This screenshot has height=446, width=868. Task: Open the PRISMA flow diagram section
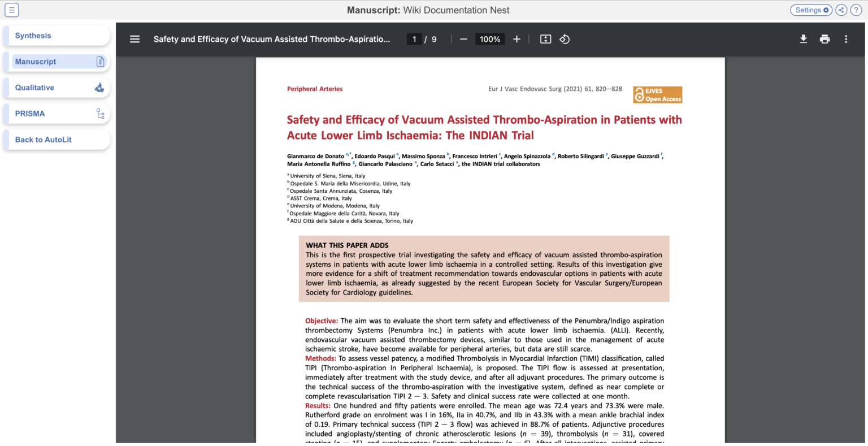[x=57, y=114]
